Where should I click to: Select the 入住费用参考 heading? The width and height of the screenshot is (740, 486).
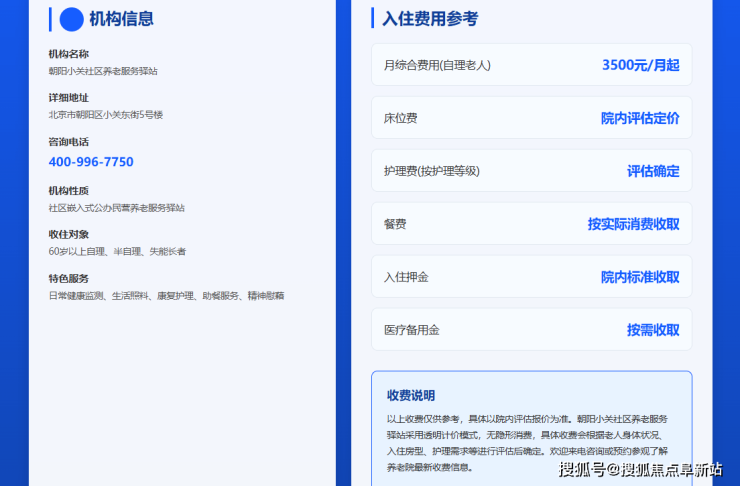[x=430, y=19]
